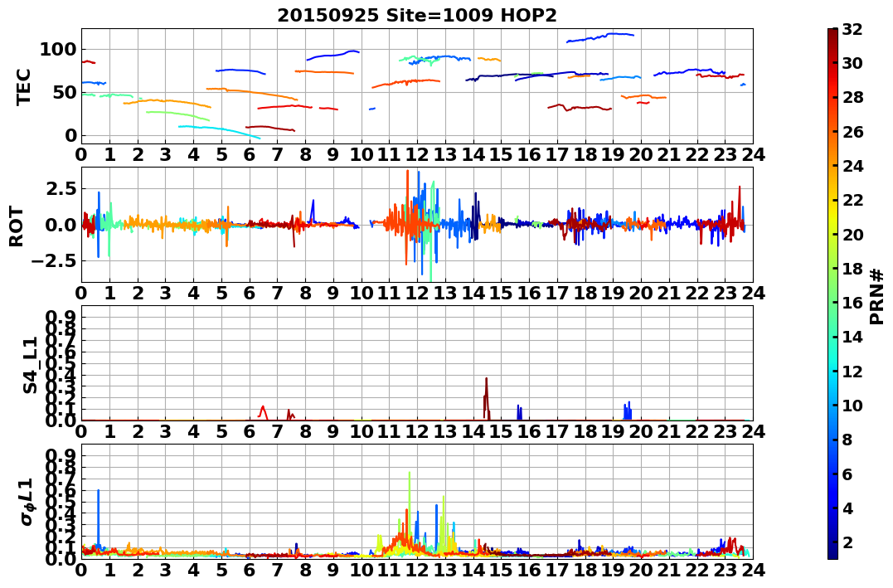Image resolution: width=893 pixels, height=588 pixels.
Task: Click the S4_L1 y-axis label
Action: click(30, 365)
